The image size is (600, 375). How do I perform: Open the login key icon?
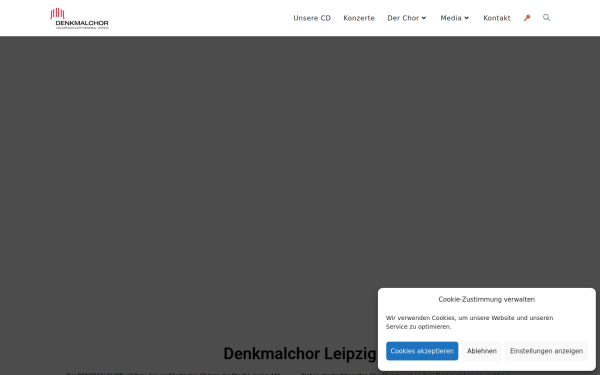click(x=527, y=18)
